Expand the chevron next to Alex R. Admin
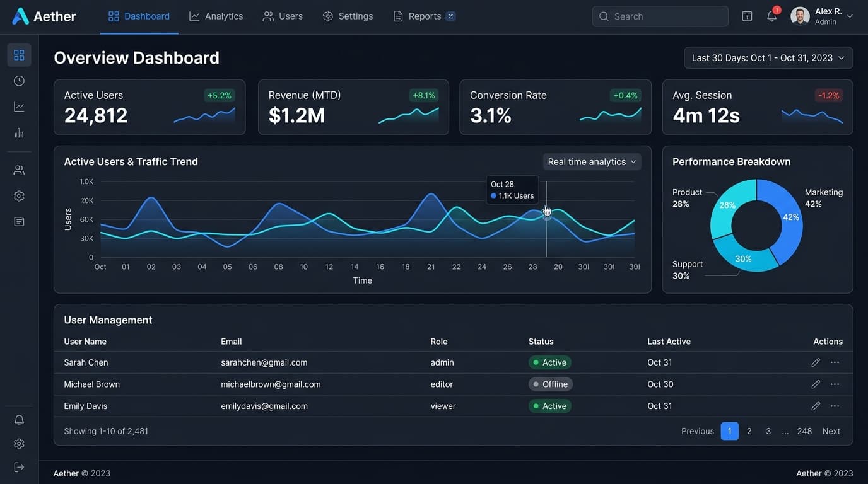The height and width of the screenshot is (484, 868). click(x=850, y=16)
